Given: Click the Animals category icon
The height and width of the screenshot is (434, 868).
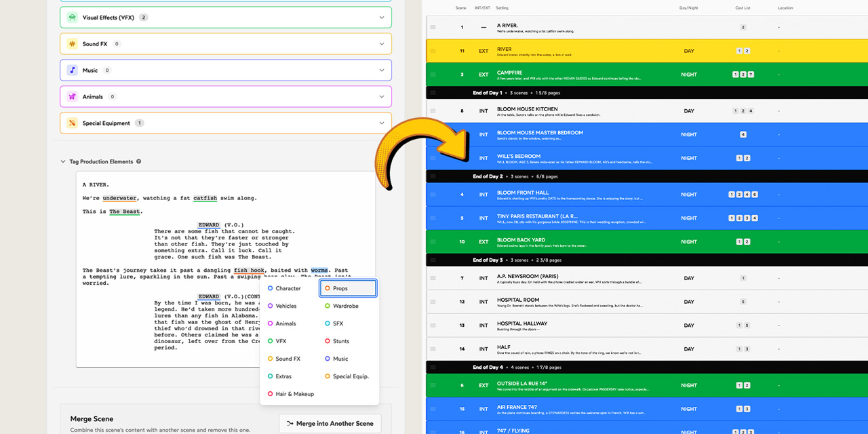Looking at the screenshot, I should click(x=72, y=97).
